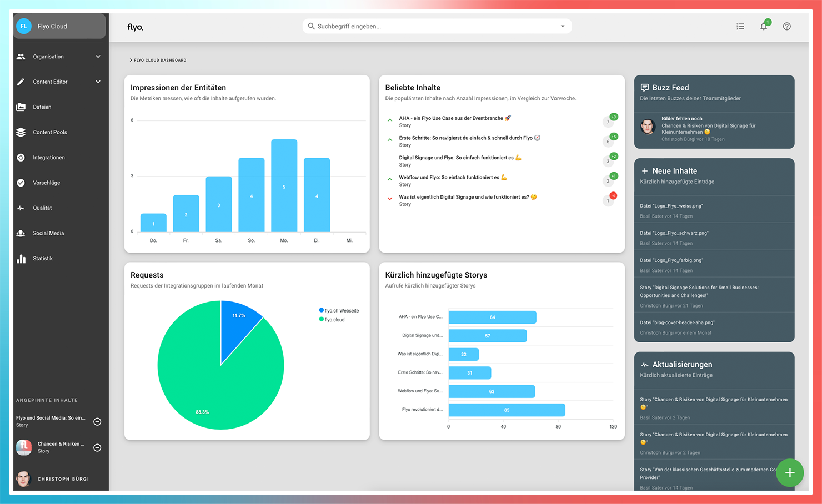Open the search field dropdown arrow
The height and width of the screenshot is (504, 822).
[563, 26]
